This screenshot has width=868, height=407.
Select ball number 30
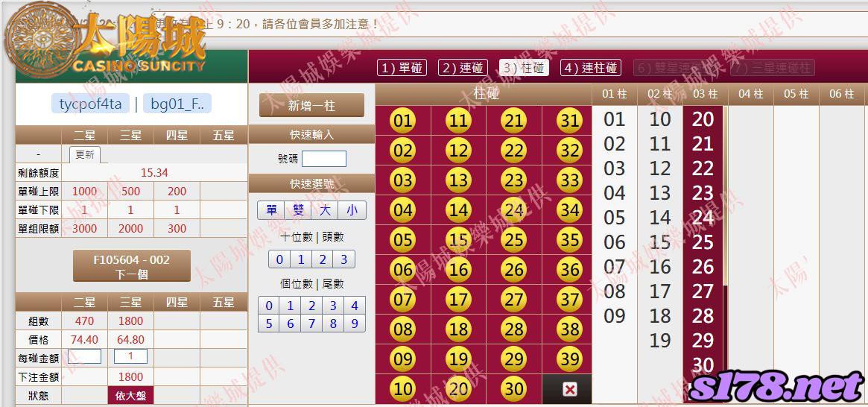tap(513, 389)
